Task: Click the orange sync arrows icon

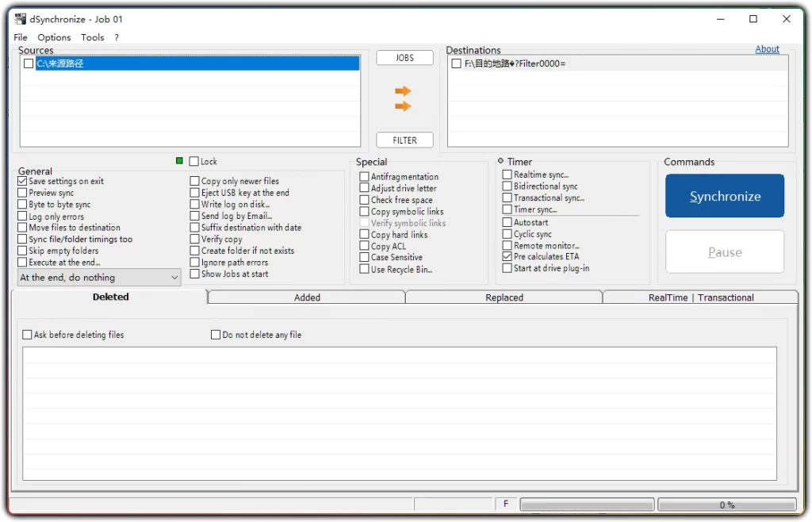Action: click(404, 97)
